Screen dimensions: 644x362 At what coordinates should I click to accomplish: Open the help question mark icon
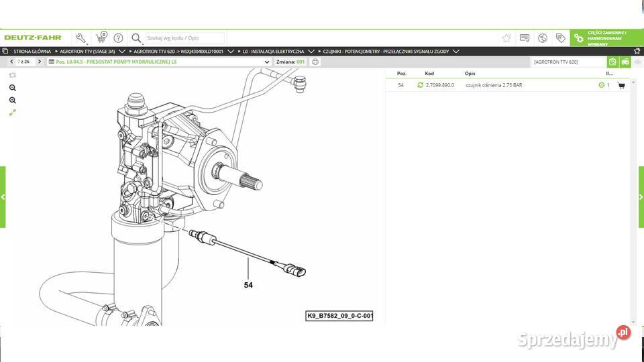pos(118,38)
